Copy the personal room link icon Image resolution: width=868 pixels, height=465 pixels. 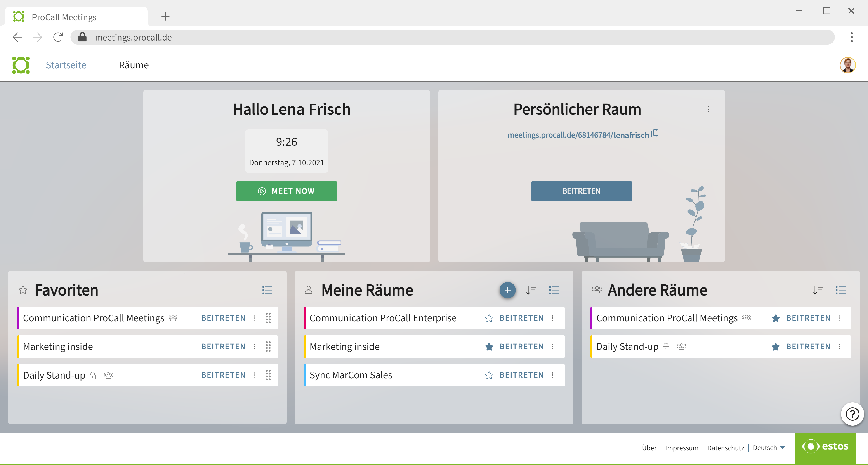655,134
